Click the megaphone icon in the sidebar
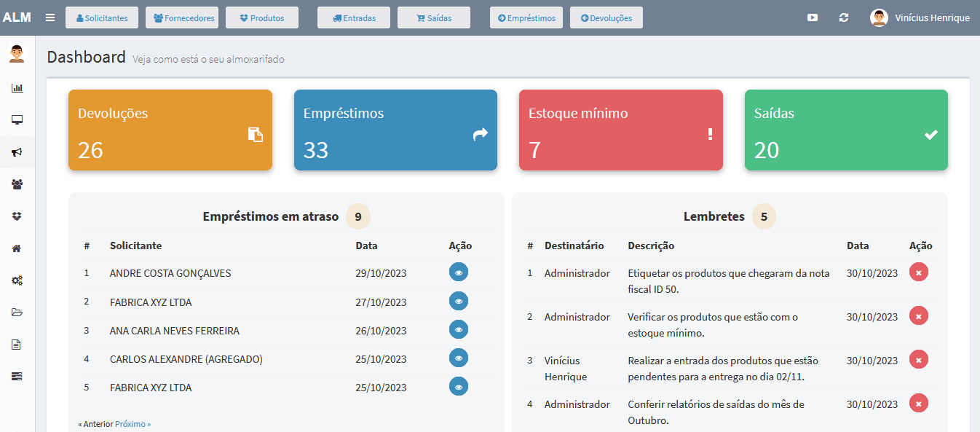The width and height of the screenshot is (980, 432). pyautogui.click(x=17, y=152)
